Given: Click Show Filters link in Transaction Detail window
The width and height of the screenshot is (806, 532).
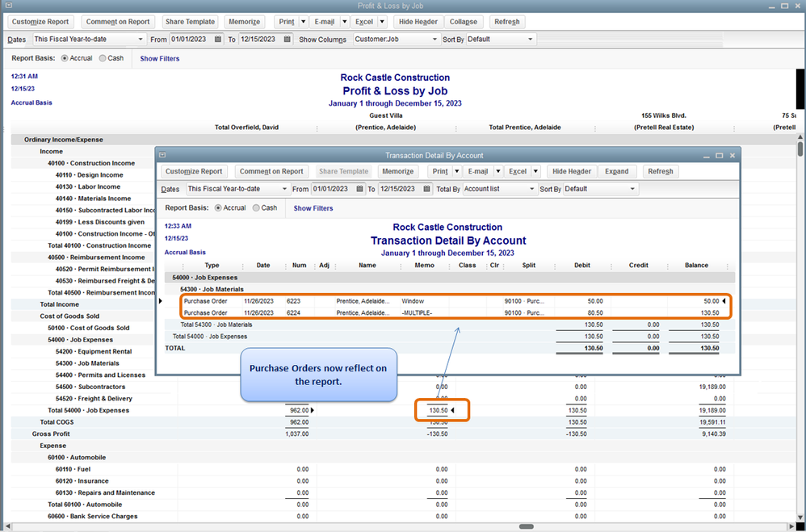Looking at the screenshot, I should [313, 208].
